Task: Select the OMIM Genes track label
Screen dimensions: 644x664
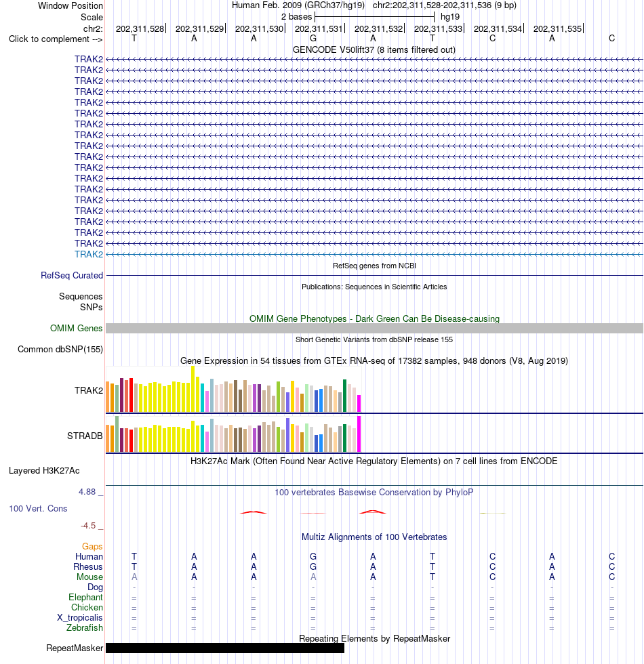Action: (76, 328)
